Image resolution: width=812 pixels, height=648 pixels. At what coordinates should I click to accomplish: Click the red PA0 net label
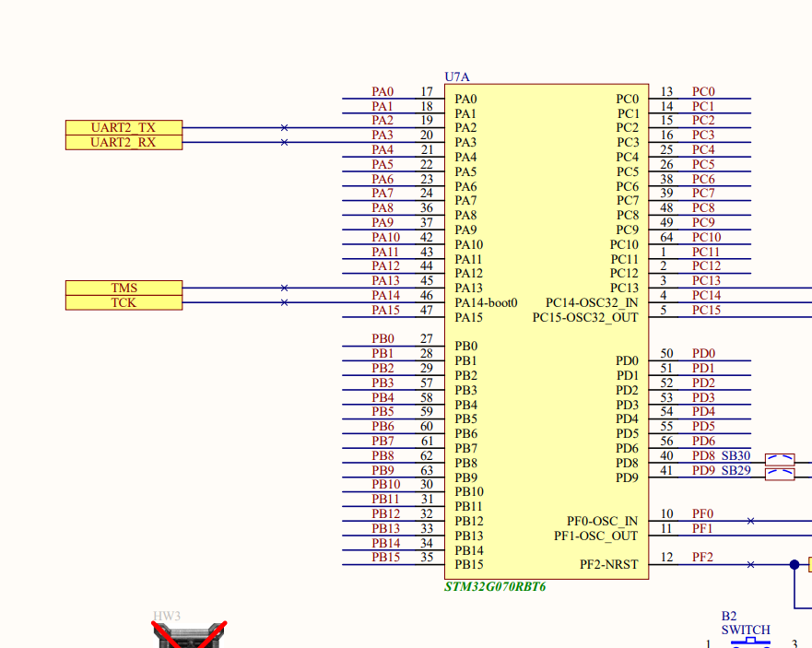382,91
